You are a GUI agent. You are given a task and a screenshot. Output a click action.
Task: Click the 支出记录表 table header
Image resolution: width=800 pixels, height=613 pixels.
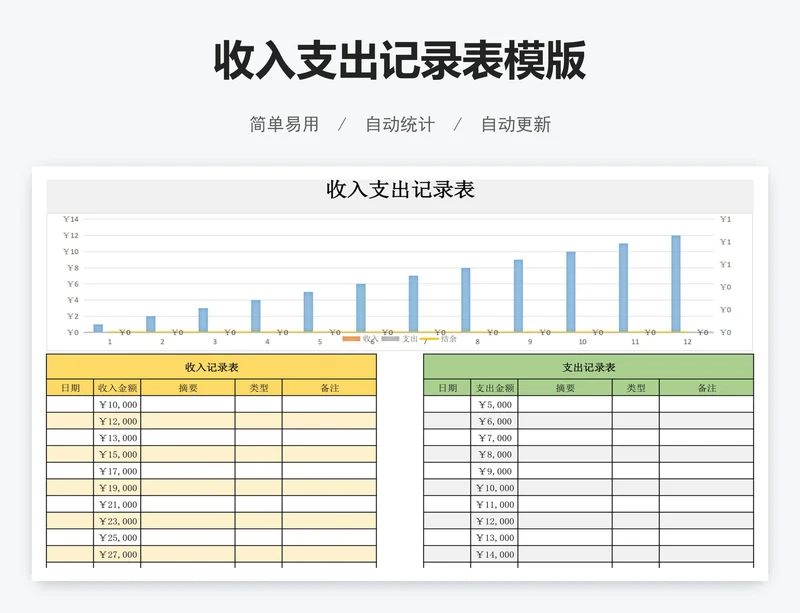tap(588, 367)
